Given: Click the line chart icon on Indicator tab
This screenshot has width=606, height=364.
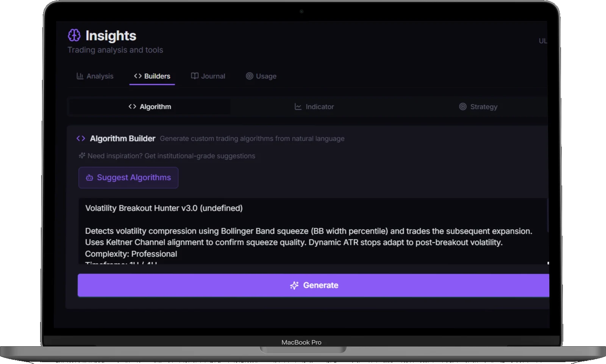Looking at the screenshot, I should [x=298, y=107].
